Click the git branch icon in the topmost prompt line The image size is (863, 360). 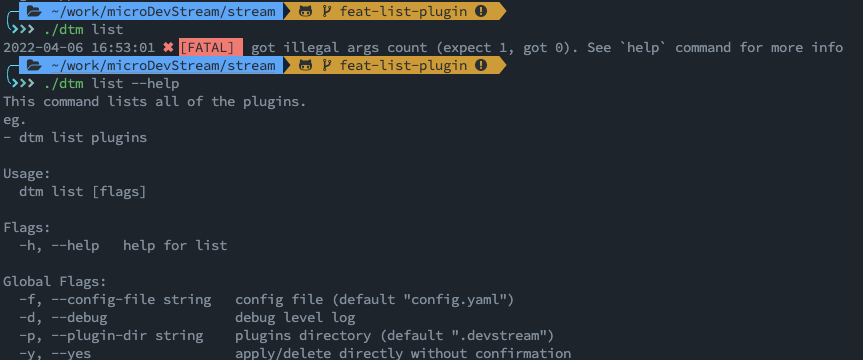pyautogui.click(x=326, y=10)
